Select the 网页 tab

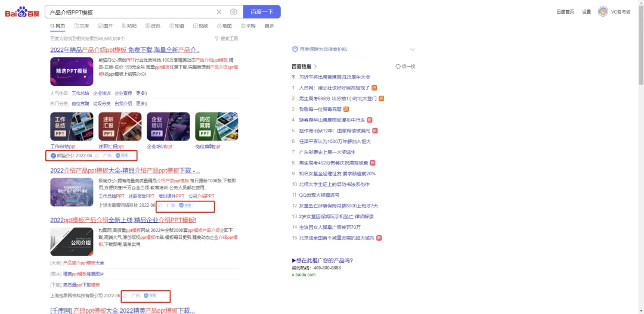pos(57,26)
